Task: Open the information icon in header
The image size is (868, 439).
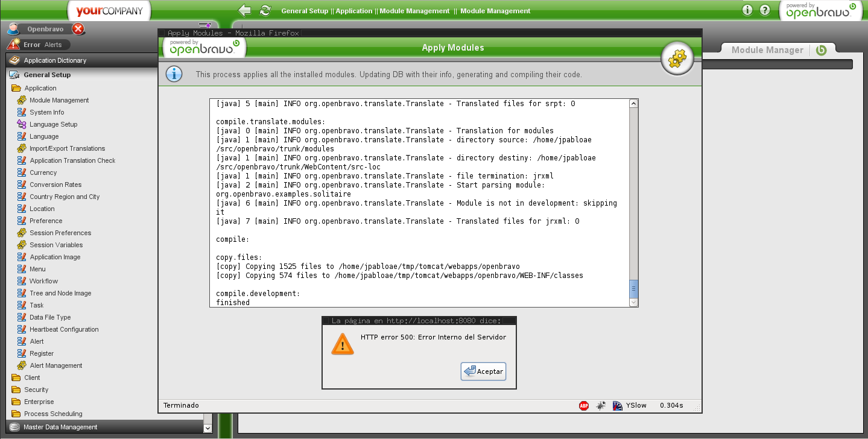Action: pyautogui.click(x=747, y=10)
